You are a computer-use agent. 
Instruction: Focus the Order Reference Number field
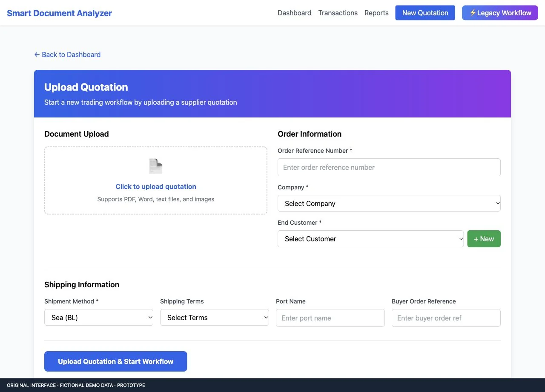[389, 167]
